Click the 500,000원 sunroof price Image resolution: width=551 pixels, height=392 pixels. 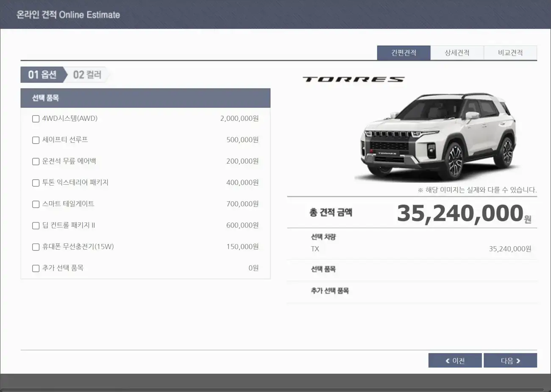click(242, 140)
